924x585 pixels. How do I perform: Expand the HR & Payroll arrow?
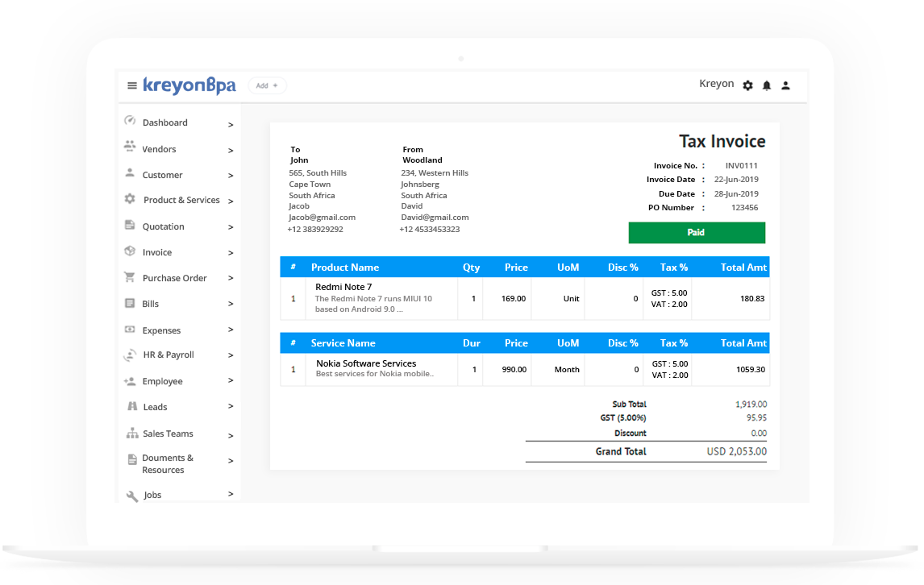(231, 355)
